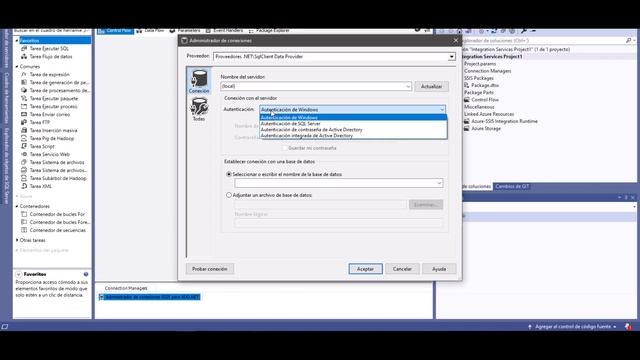Collapse the Contenedores toolbox group
The image size is (640, 360).
pyautogui.click(x=17, y=206)
